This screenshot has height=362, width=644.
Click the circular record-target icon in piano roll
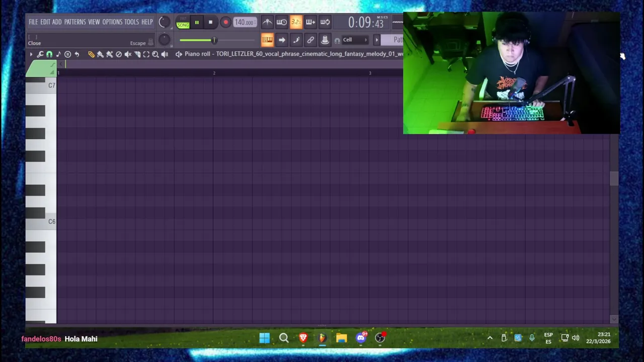[67, 54]
